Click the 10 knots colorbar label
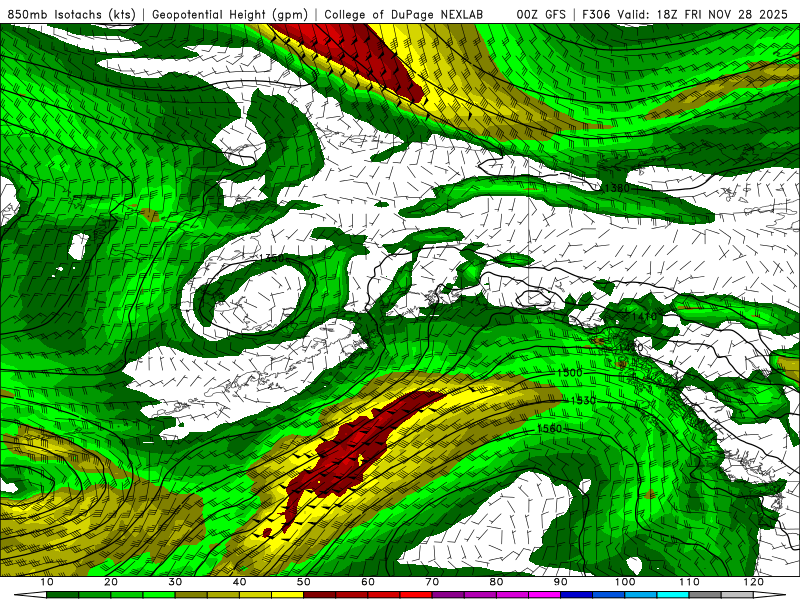The width and height of the screenshot is (800, 600). (x=46, y=582)
